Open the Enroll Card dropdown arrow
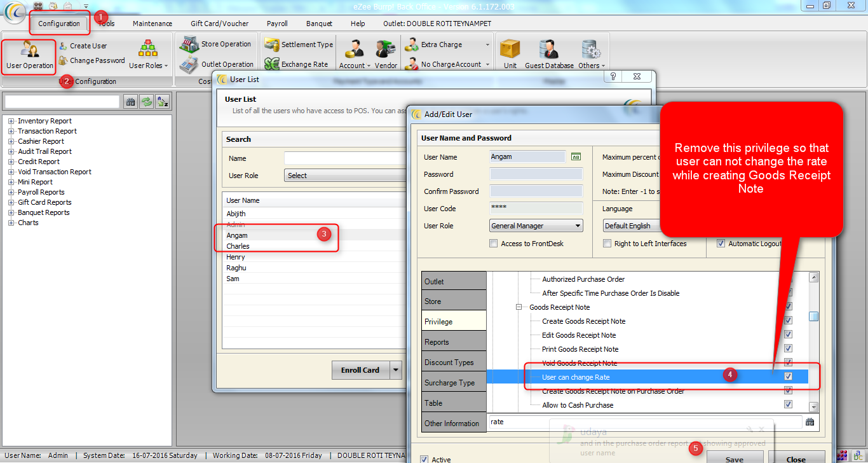868x463 pixels. [396, 370]
